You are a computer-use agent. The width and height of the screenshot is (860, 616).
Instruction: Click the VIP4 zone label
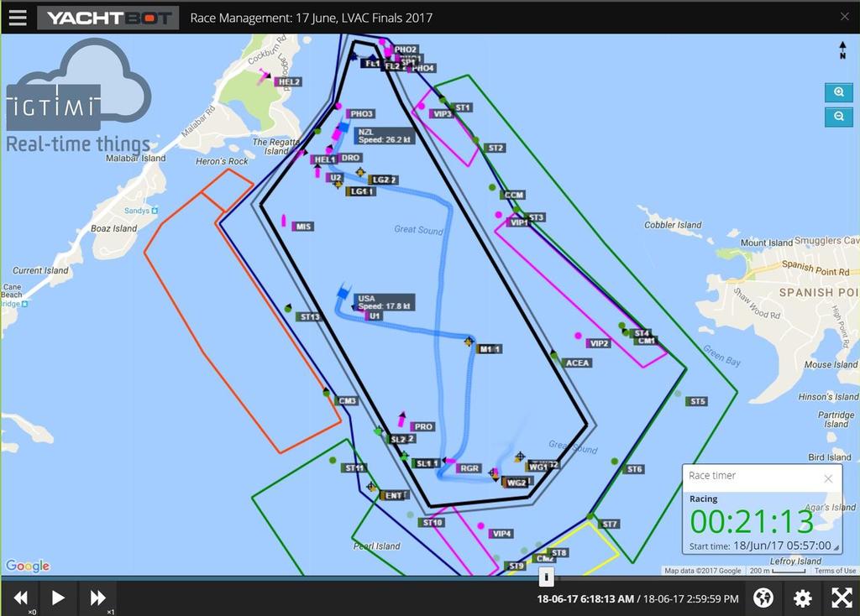click(x=501, y=534)
